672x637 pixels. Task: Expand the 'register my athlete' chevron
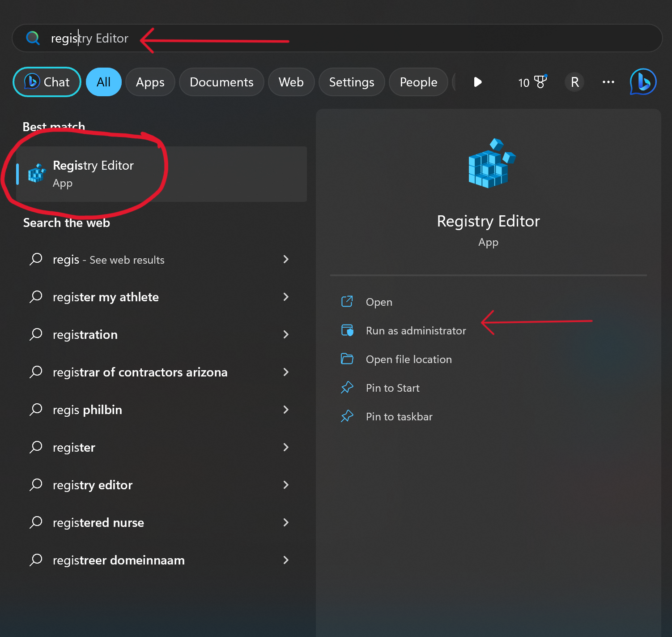click(x=286, y=297)
